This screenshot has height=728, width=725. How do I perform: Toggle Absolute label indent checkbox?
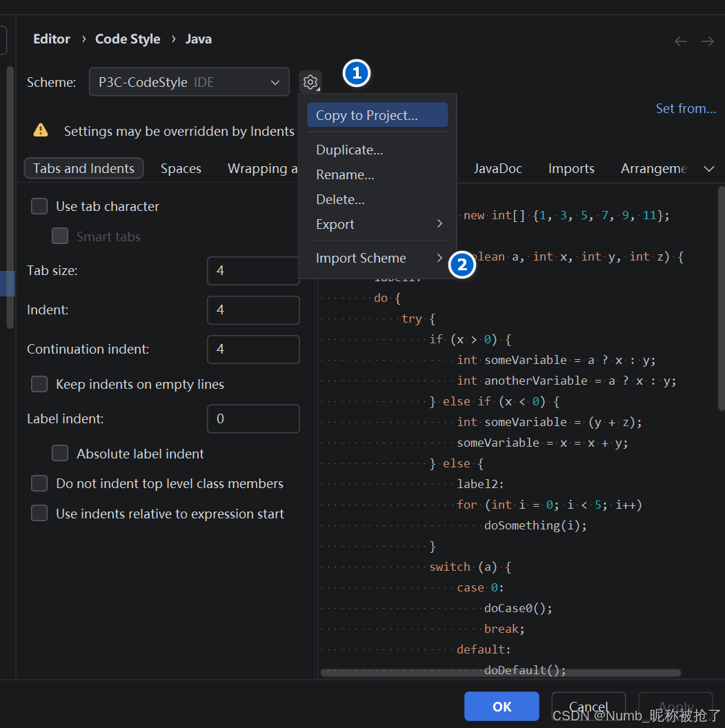[x=60, y=453]
